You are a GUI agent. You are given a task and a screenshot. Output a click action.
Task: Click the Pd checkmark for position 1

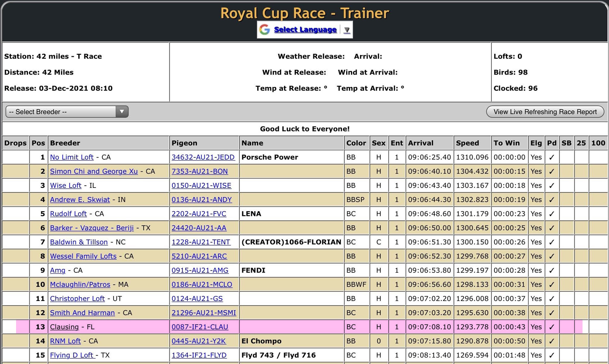coord(552,157)
